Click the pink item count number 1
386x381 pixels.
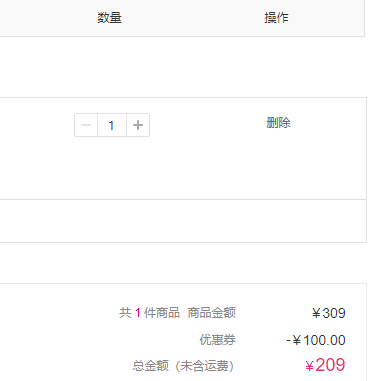pos(138,313)
